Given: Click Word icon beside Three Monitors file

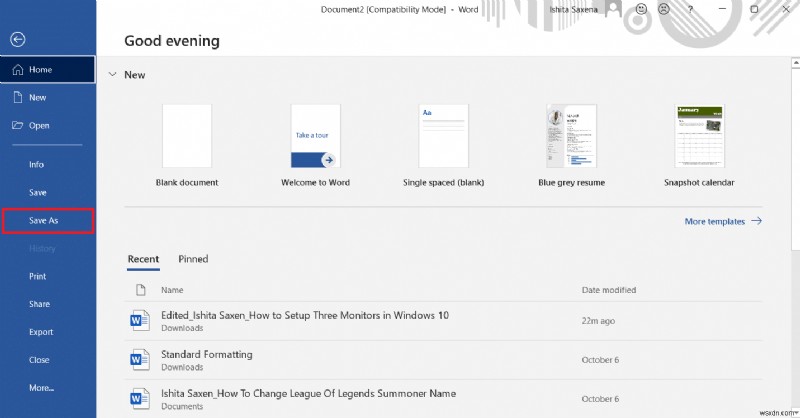Looking at the screenshot, I should 140,321.
